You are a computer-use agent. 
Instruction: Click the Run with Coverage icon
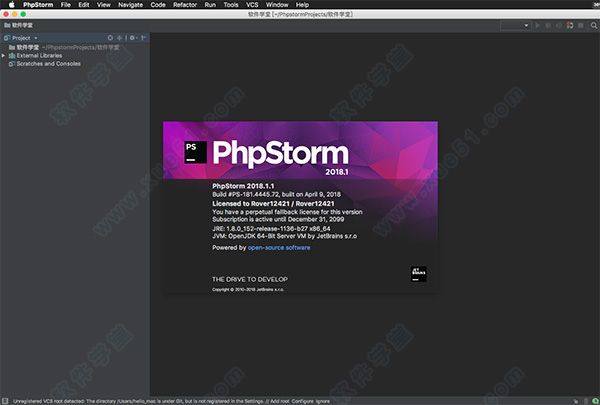[x=559, y=25]
